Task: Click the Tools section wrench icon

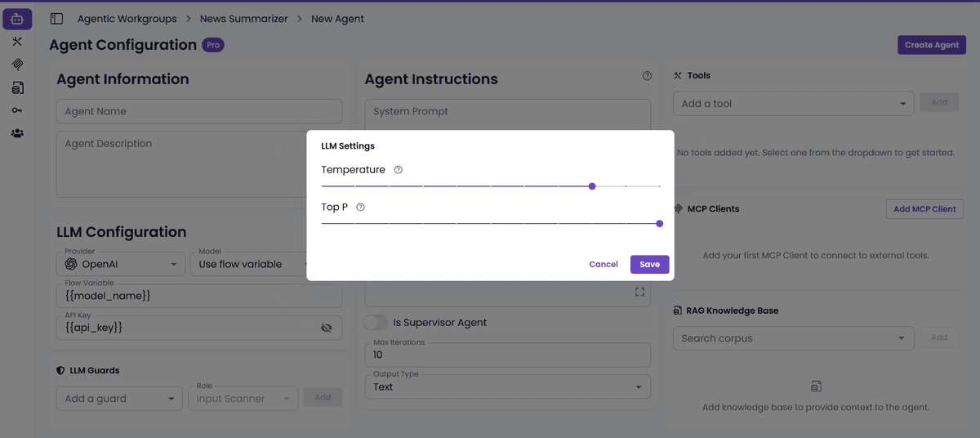Action: [678, 75]
